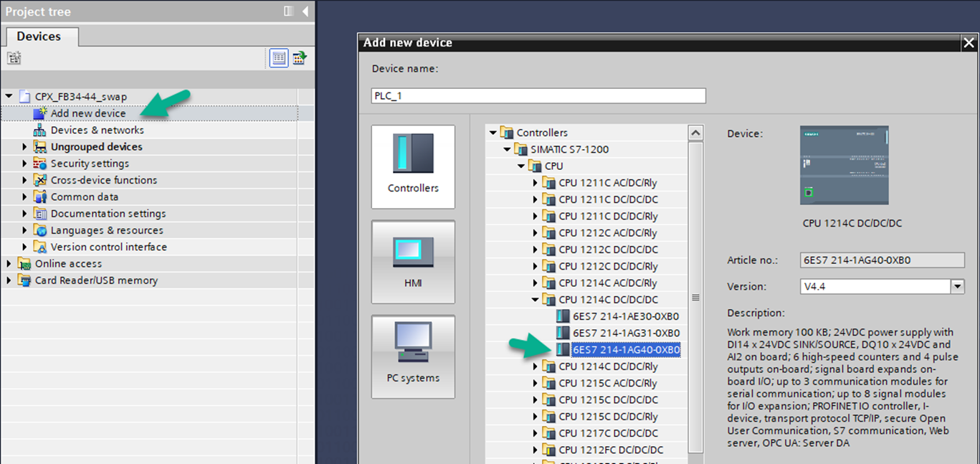
Task: Click the Add new device tree item
Action: coord(88,113)
